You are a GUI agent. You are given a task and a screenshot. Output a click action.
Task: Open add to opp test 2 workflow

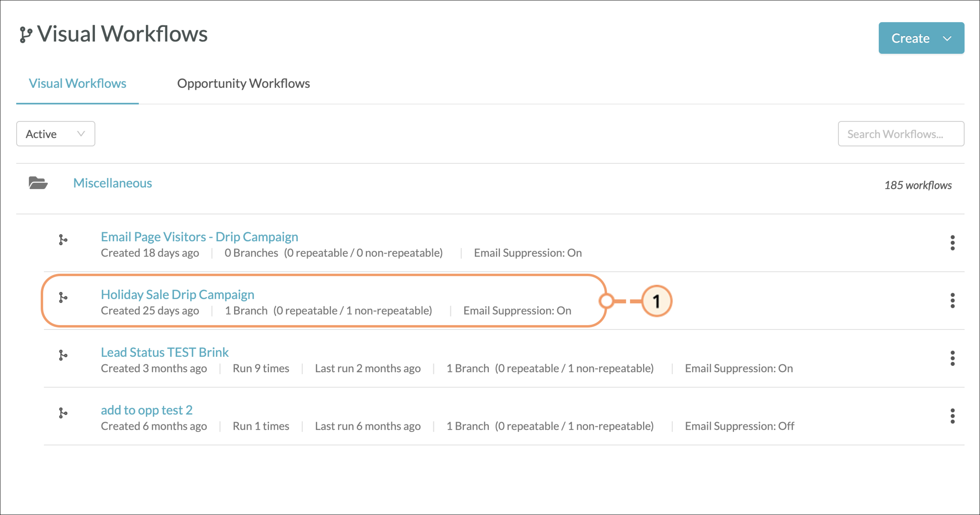(147, 410)
